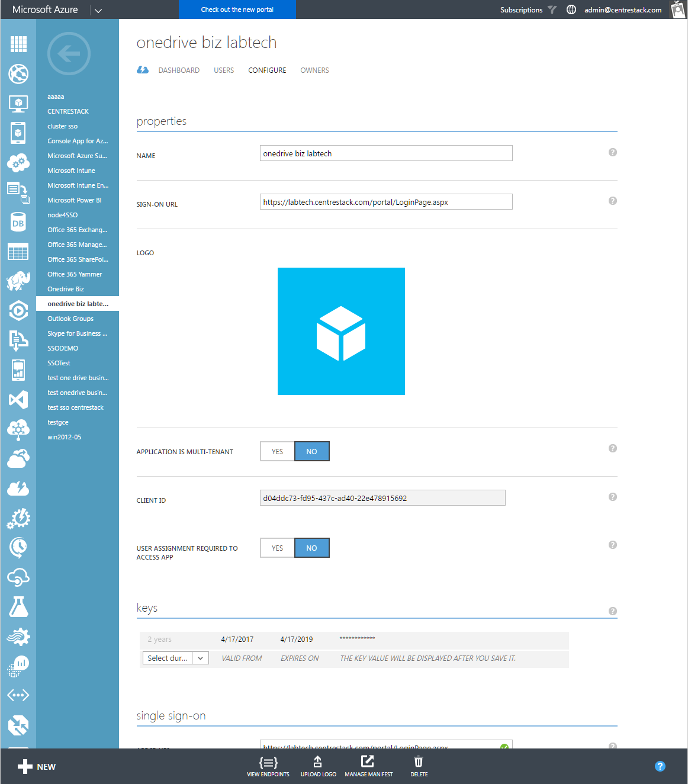The image size is (688, 784).
Task: Open Stream Analytics wave-gear icon
Action: coord(18,637)
